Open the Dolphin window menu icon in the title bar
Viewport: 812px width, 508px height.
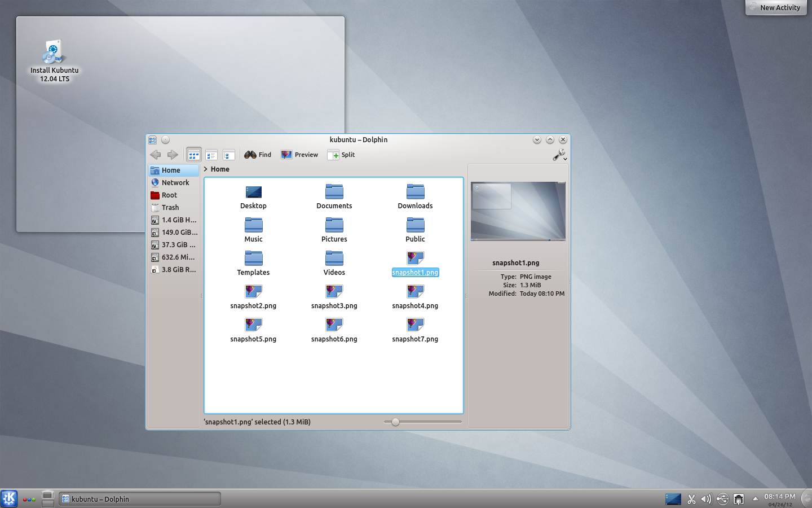152,140
